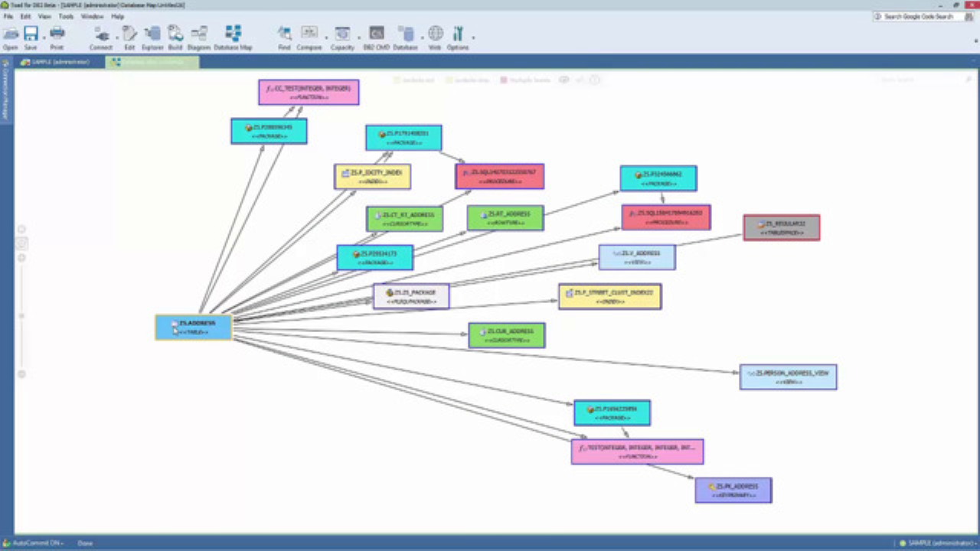
Task: Expand the Database dropdown arrow
Action: tap(421, 37)
